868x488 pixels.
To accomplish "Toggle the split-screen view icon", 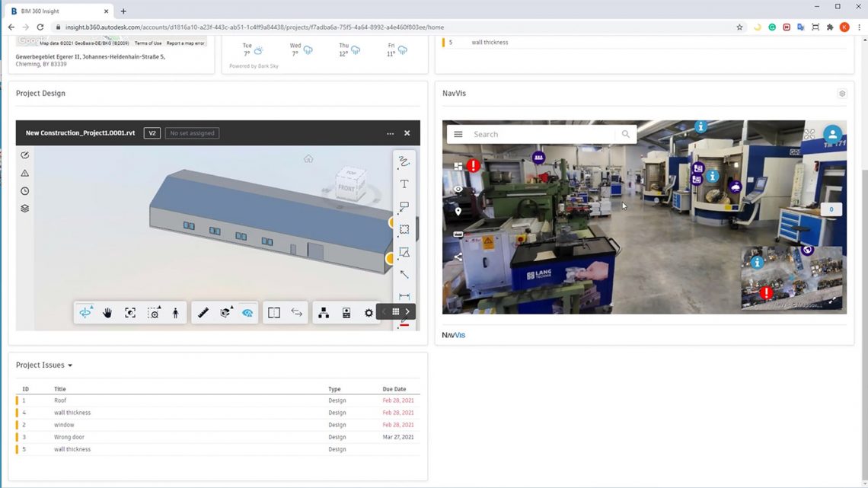I will tap(273, 312).
